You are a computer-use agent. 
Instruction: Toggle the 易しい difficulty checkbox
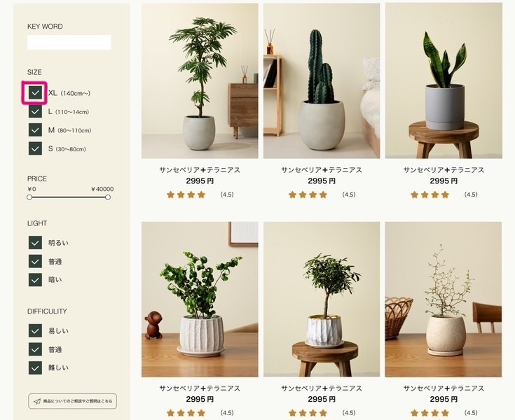[x=35, y=330]
